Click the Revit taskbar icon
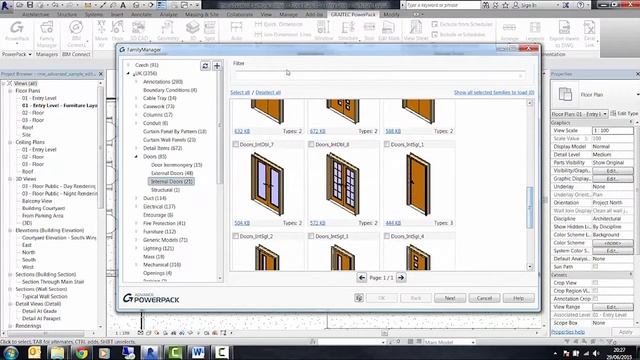The height and width of the screenshot is (360, 640). tap(150, 353)
